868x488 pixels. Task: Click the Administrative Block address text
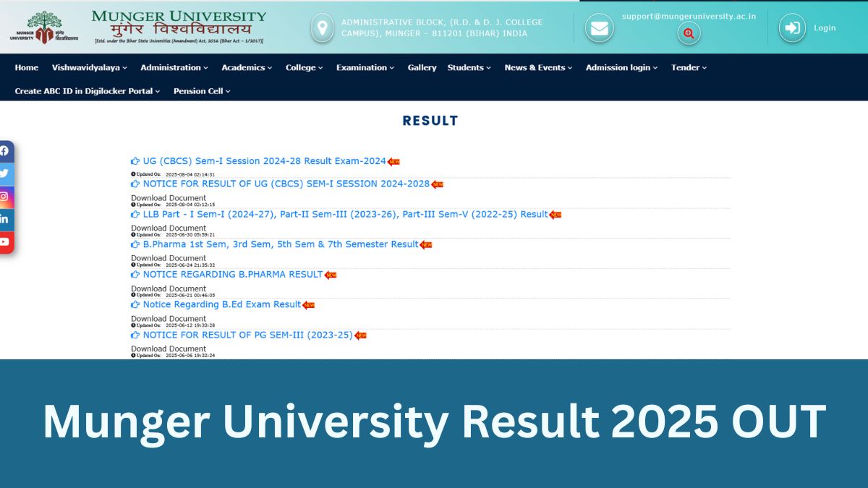442,27
